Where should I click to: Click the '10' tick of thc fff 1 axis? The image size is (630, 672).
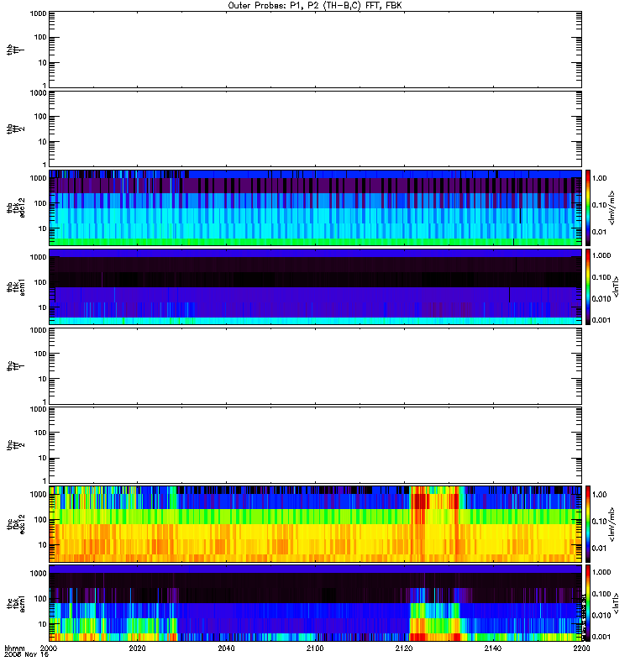tap(43, 379)
